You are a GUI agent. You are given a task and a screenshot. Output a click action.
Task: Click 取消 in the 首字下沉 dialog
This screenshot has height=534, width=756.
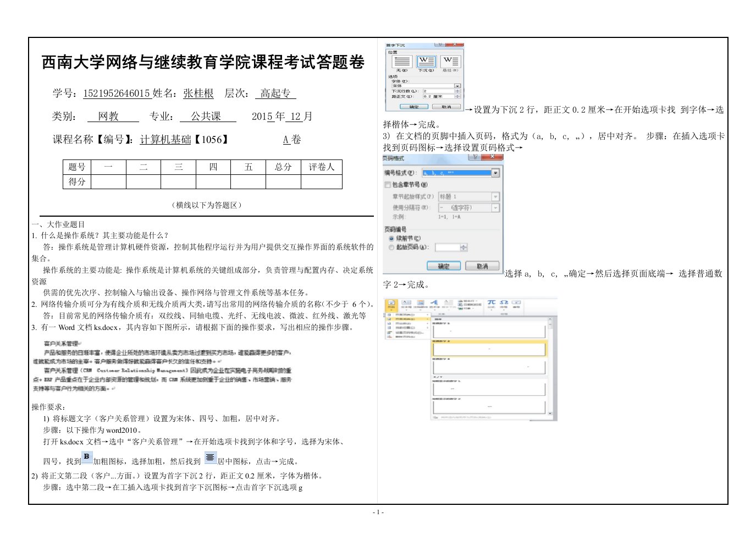tap(446, 107)
